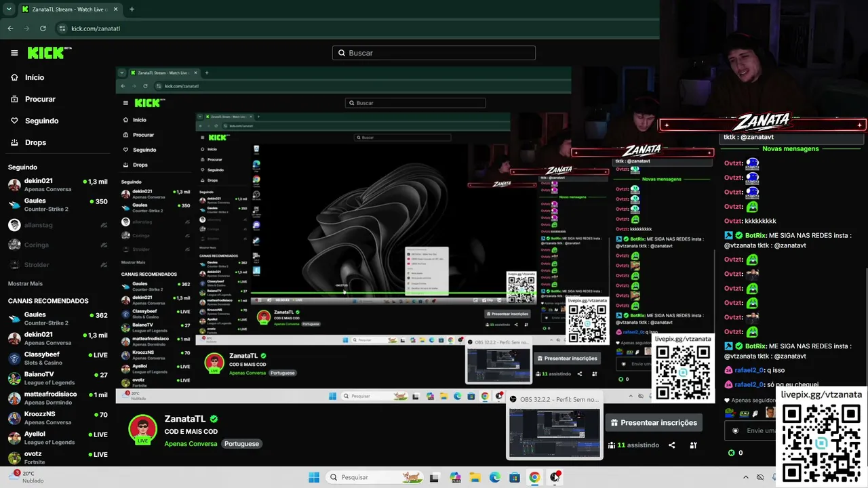The width and height of the screenshot is (868, 488).
Task: Open offline Coringa channel
Action: [58, 245]
